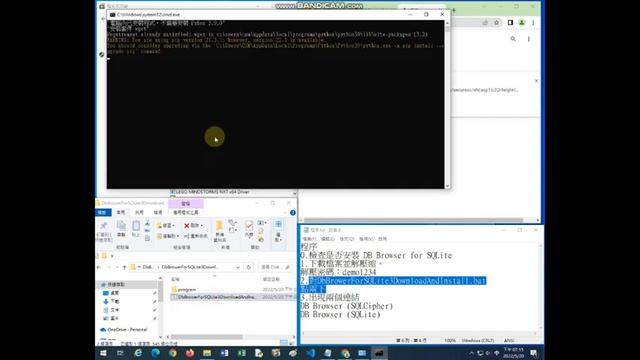640x360 pixels.
Task: Open Visual Studio Code from the taskbar
Action: click(310, 353)
